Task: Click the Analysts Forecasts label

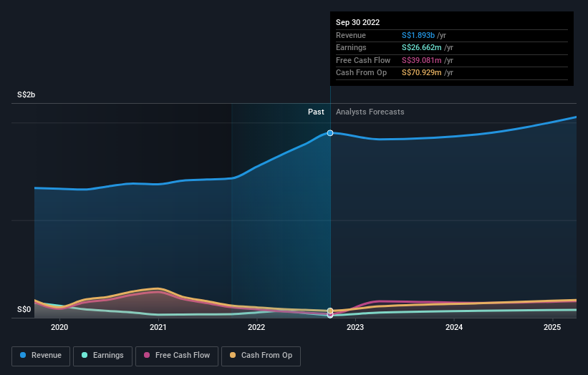Action: 370,112
